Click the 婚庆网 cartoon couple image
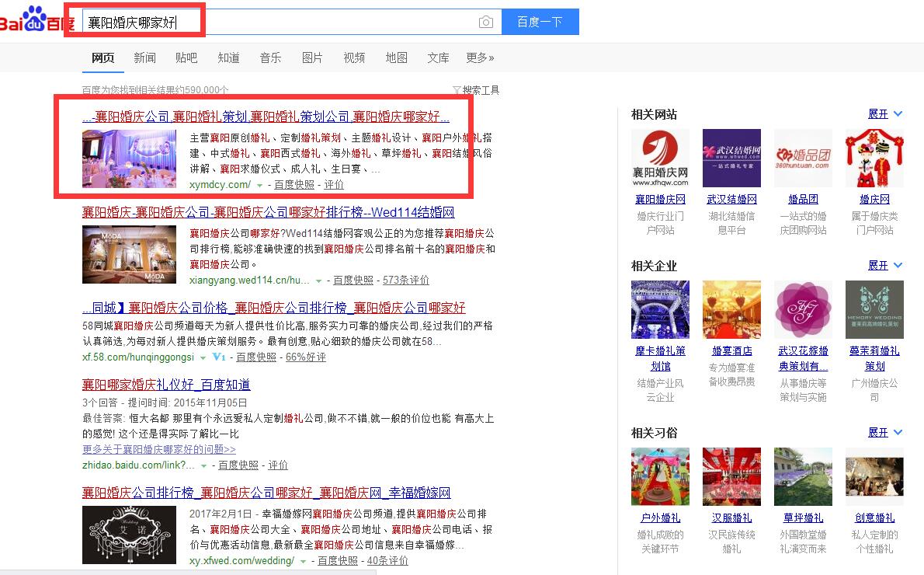The image size is (924, 575). (x=874, y=158)
